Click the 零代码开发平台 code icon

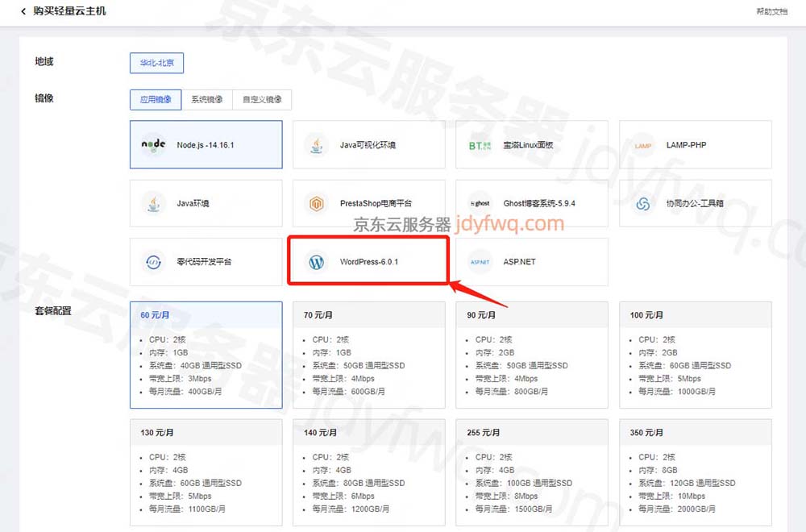tap(153, 262)
